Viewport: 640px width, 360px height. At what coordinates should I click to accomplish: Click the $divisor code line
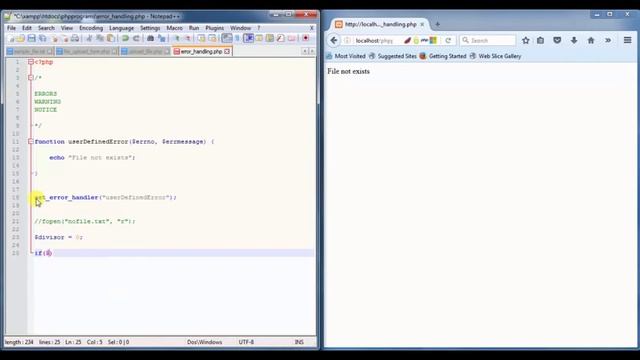pyautogui.click(x=58, y=237)
